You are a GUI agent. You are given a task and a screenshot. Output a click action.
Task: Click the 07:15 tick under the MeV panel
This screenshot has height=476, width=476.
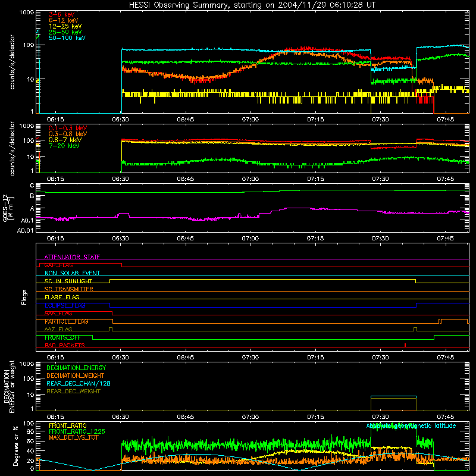(x=315, y=179)
